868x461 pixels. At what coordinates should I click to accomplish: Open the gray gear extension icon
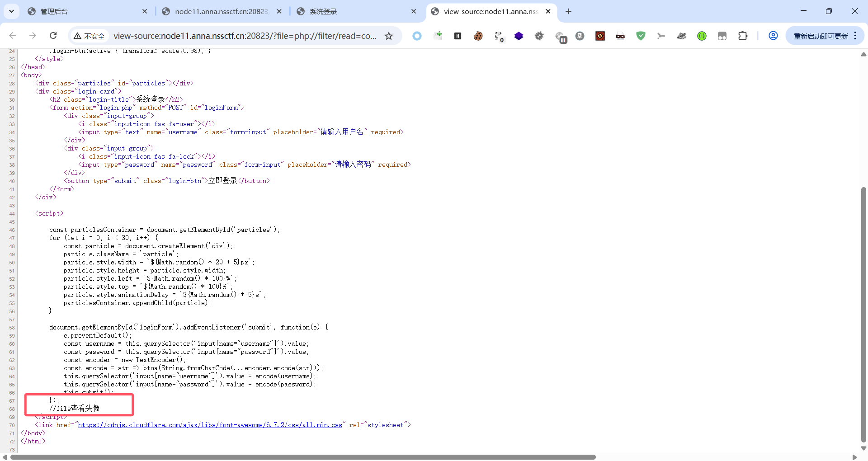(539, 36)
